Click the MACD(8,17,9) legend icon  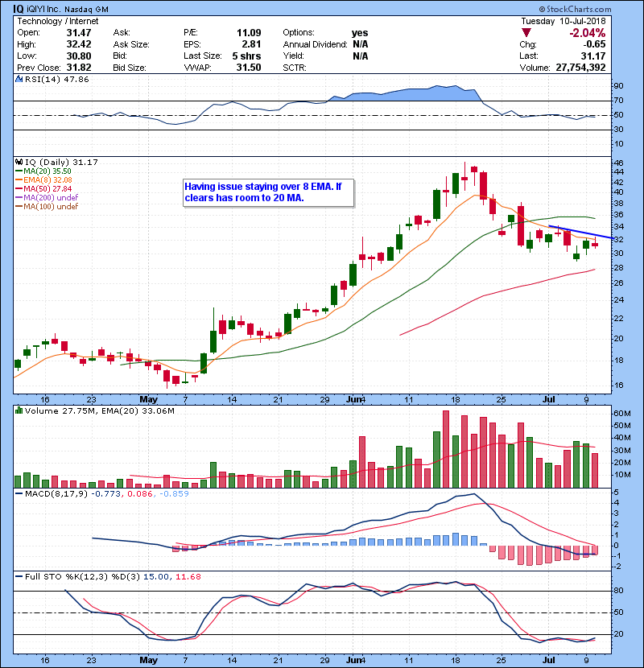pyautogui.click(x=19, y=493)
